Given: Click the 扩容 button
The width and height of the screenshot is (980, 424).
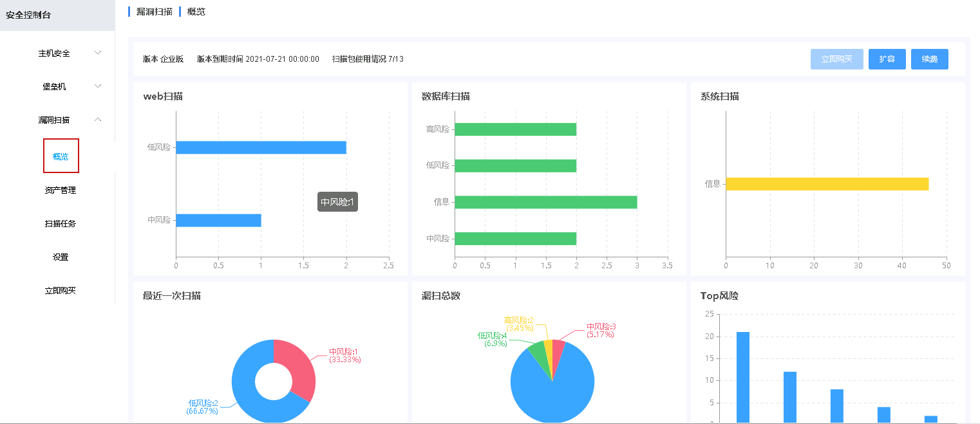Looking at the screenshot, I should click(x=887, y=59).
